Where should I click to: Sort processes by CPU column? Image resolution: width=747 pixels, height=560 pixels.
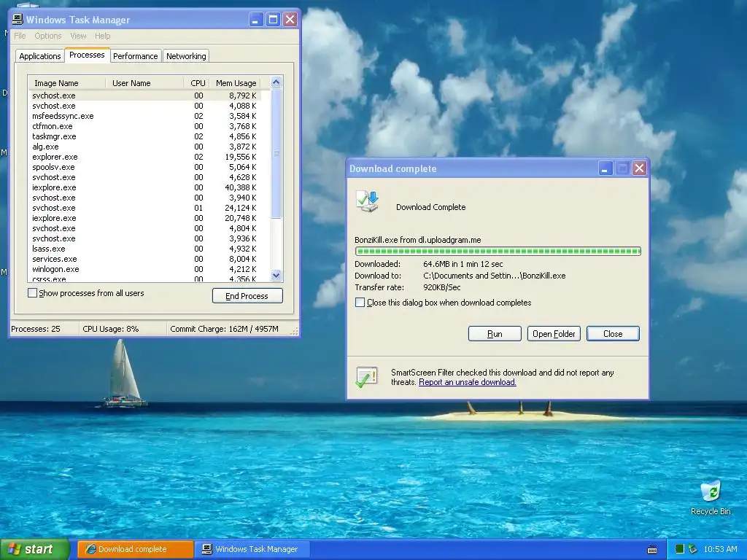click(197, 83)
